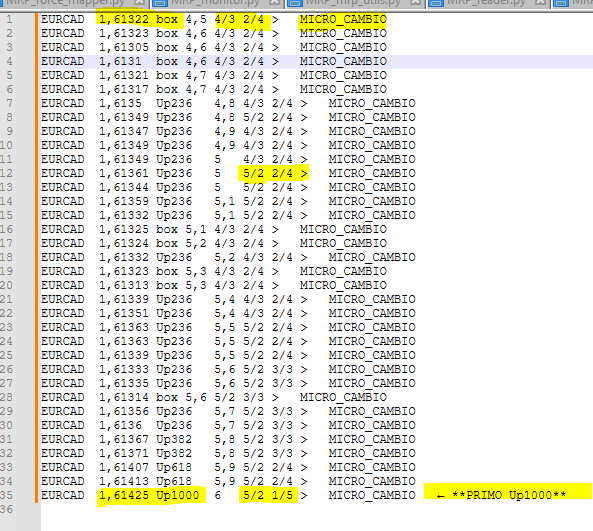
Task: Click price 1,6135 on line 7
Action: 120,103
